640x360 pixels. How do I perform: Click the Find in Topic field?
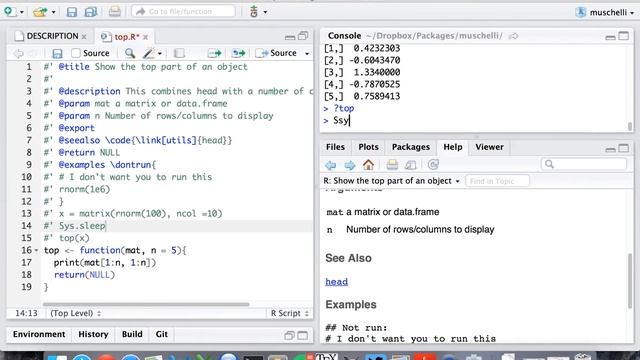tap(498, 181)
